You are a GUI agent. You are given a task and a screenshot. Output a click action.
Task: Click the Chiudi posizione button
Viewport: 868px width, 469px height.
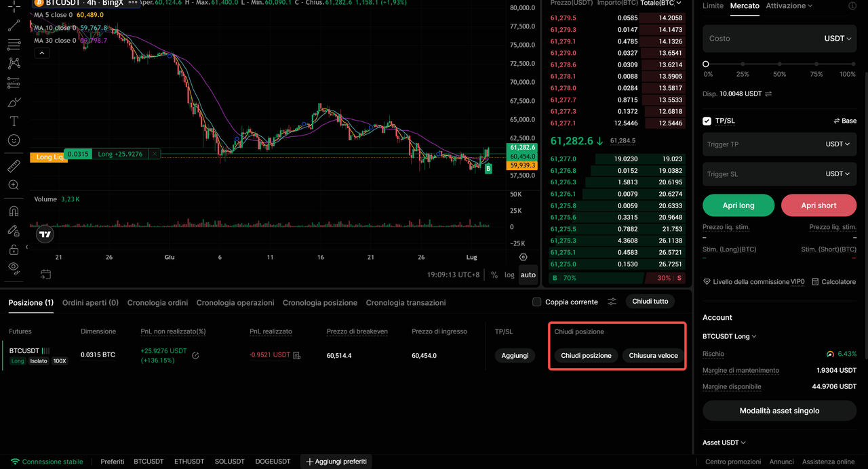tap(586, 356)
